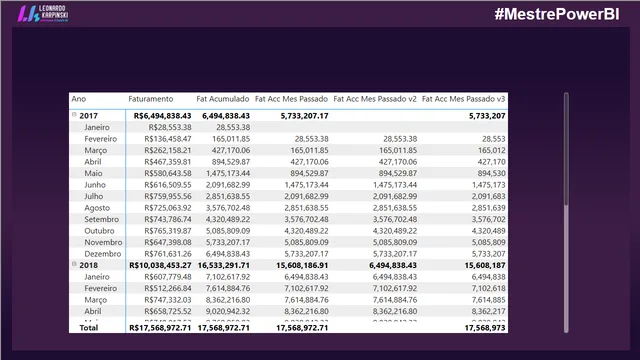The width and height of the screenshot is (640, 360).
Task: Click the cell R$607,779.48
Action: click(168, 277)
